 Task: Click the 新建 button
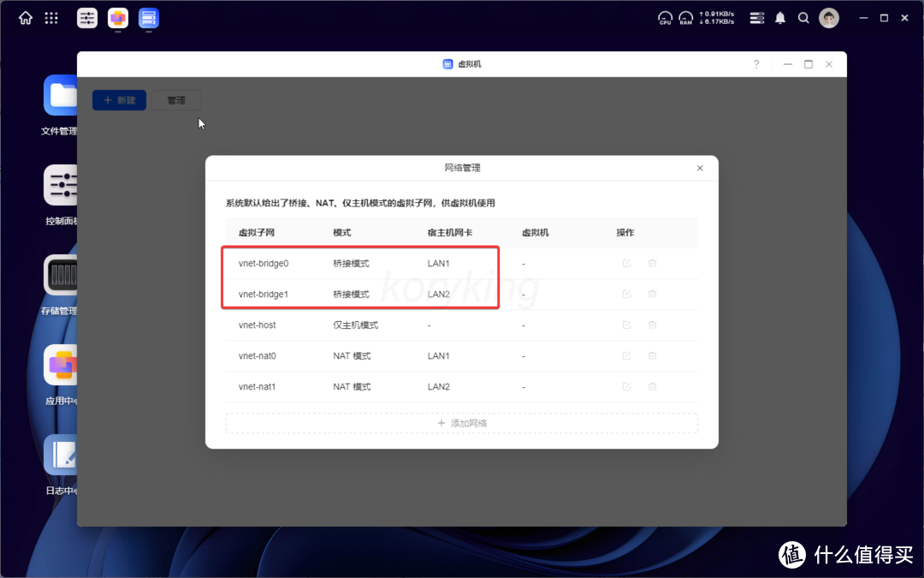click(x=119, y=100)
